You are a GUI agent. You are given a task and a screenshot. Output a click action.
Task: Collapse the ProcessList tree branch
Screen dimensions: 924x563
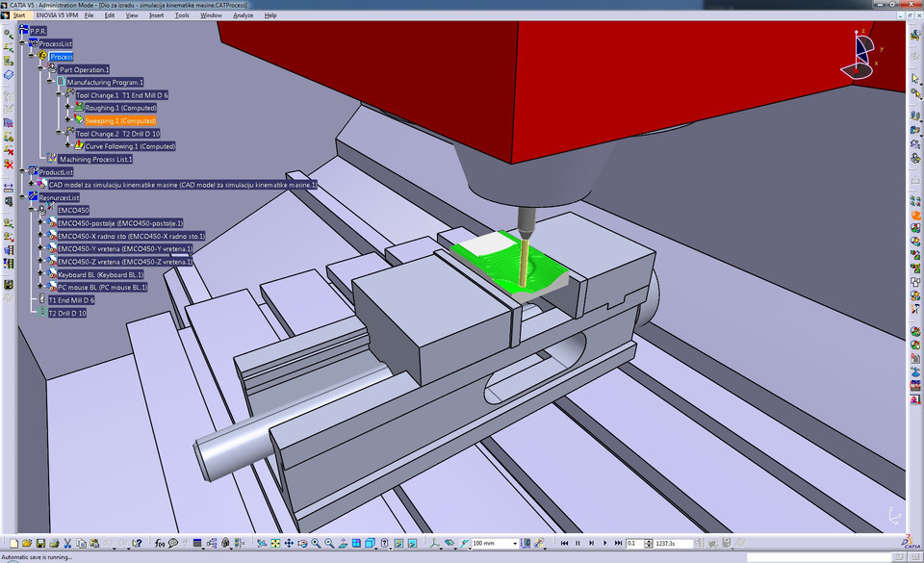[21, 43]
